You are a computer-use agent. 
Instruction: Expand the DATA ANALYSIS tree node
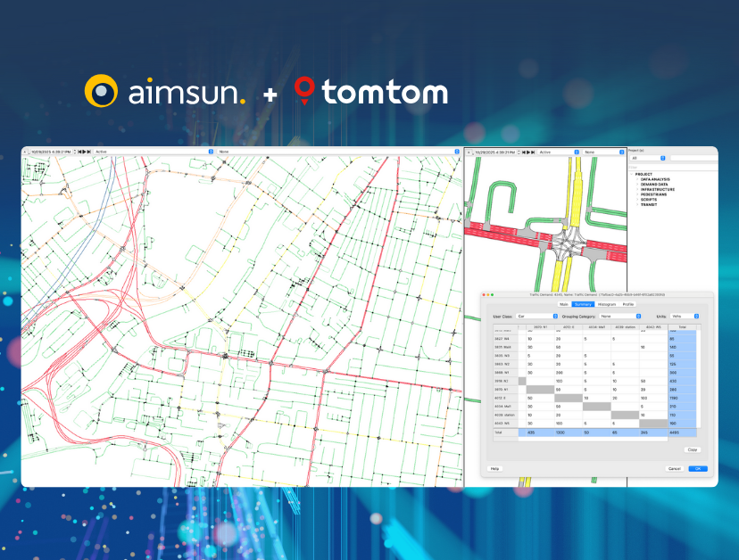pos(637,179)
